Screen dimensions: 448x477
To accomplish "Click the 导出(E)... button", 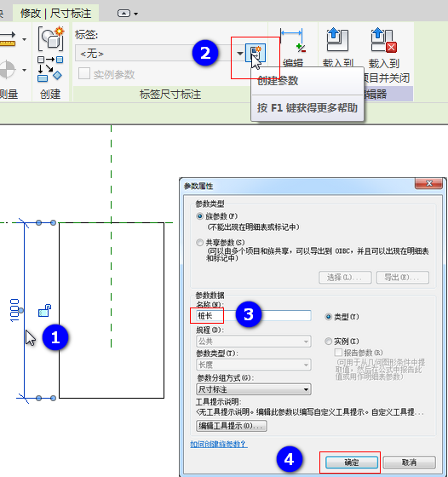I will pos(402,277).
